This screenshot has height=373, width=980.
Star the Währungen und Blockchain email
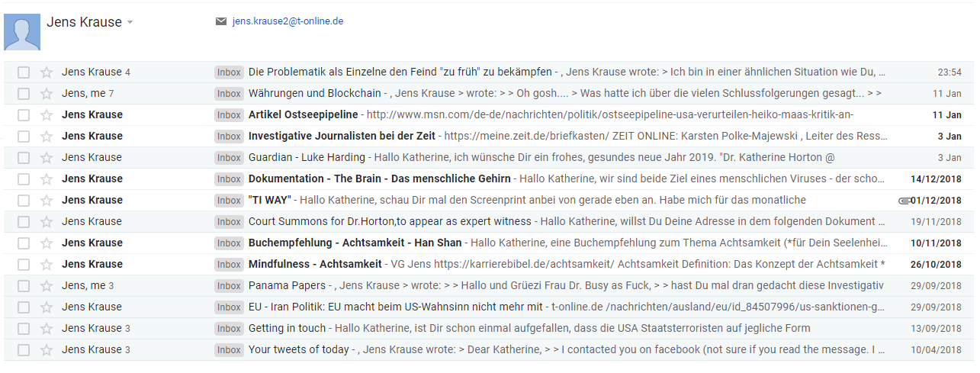[x=47, y=94]
